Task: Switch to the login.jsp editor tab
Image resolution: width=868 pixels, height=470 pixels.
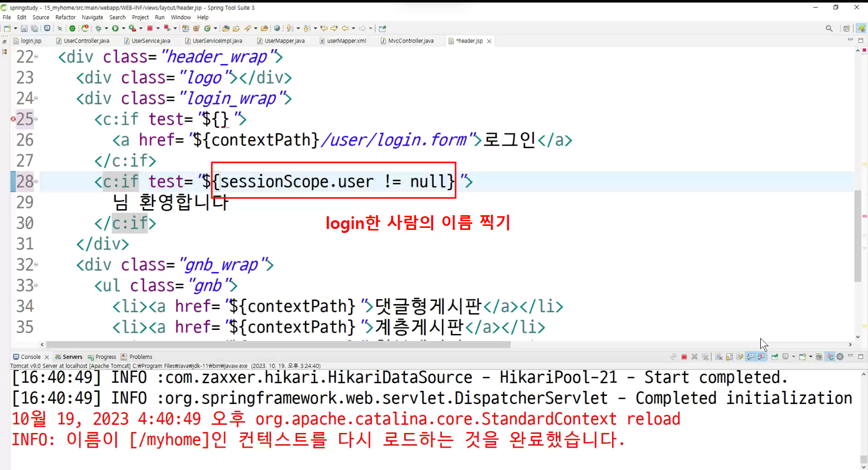Action: [x=27, y=41]
